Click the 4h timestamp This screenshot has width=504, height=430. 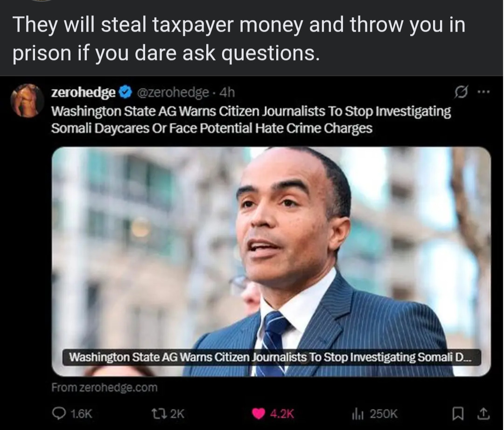[227, 92]
